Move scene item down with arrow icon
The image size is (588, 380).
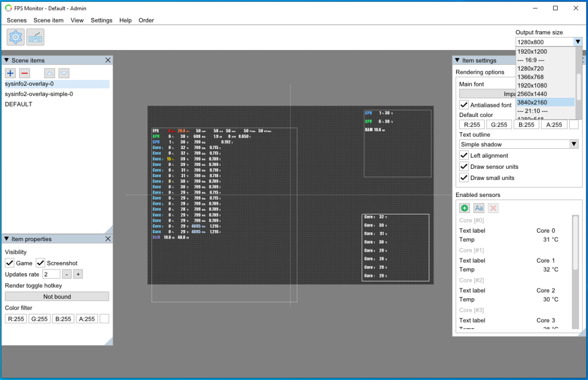pyautogui.click(x=64, y=73)
